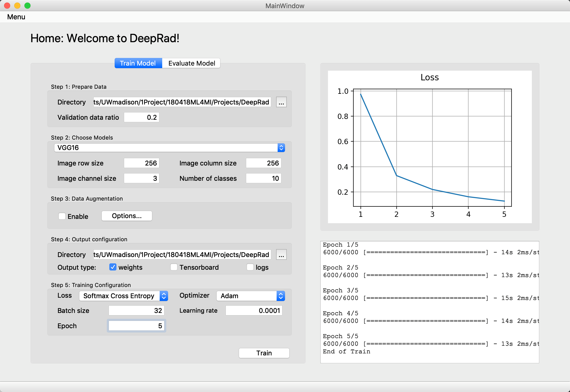Select the Train Model tab
Screen dimensions: 570x392
[138, 63]
